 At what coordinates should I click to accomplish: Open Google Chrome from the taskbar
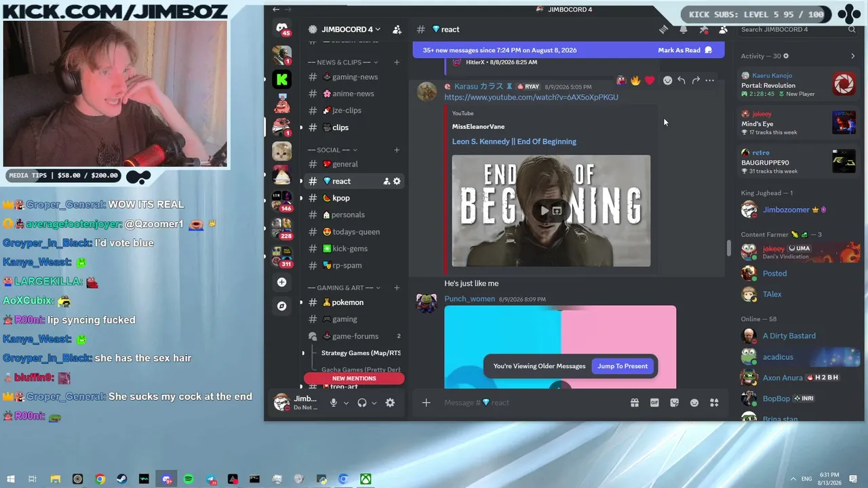tap(100, 479)
